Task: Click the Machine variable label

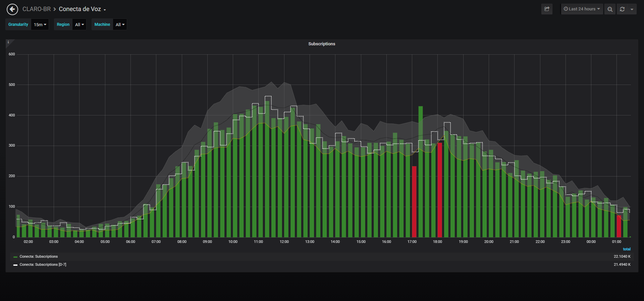Action: tap(102, 24)
